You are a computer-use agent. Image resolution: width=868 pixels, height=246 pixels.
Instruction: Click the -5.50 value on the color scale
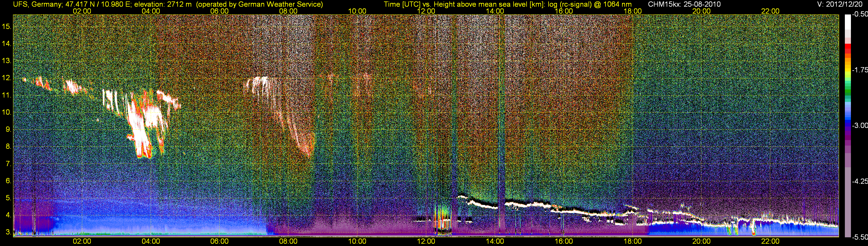(x=860, y=237)
